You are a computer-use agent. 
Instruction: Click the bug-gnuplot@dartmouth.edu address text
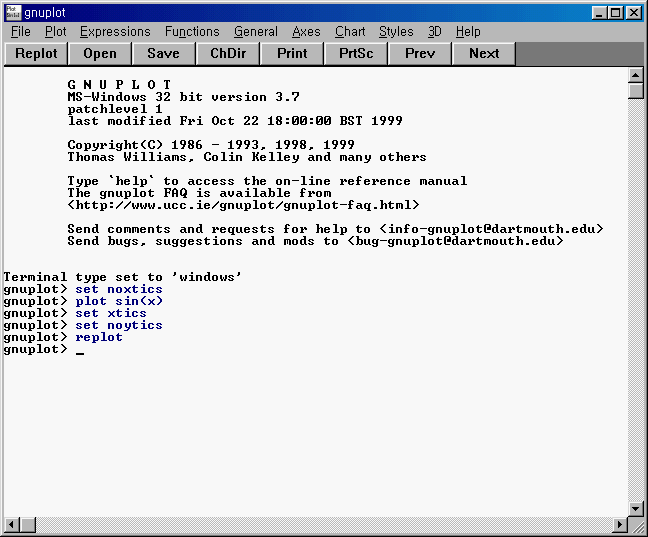[455, 241]
